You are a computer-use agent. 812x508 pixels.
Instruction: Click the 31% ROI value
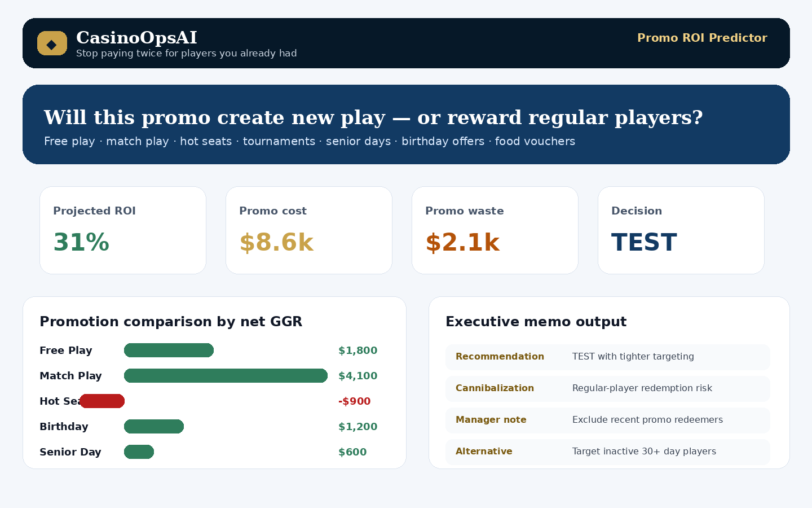pos(81,242)
